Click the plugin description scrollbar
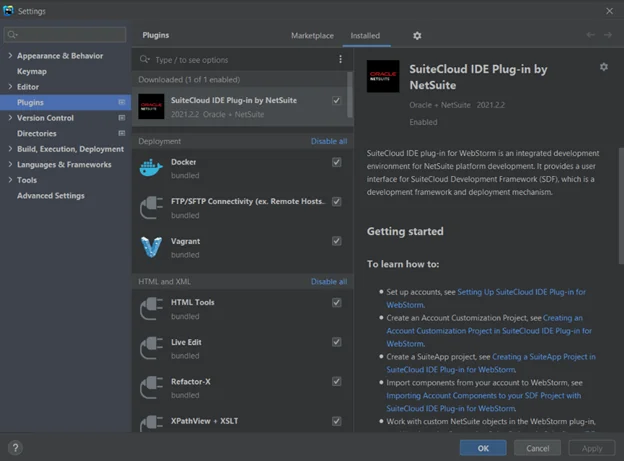The height and width of the screenshot is (461, 624). [621, 206]
